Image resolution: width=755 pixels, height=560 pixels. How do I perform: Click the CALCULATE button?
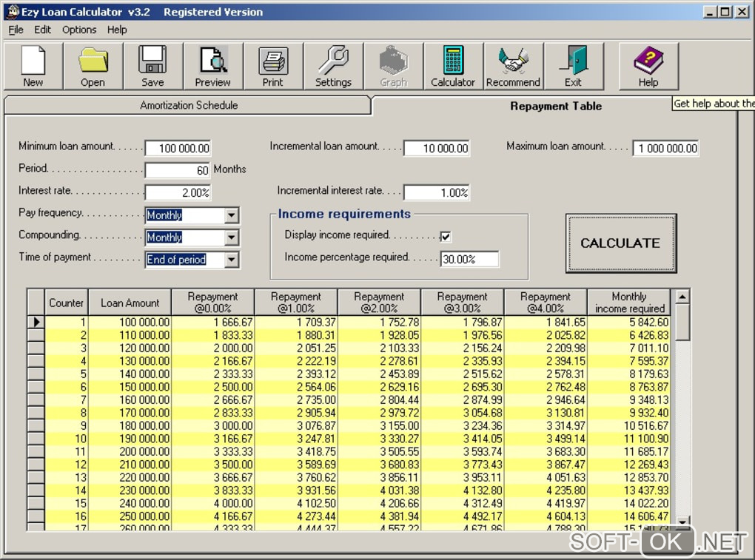tap(621, 243)
